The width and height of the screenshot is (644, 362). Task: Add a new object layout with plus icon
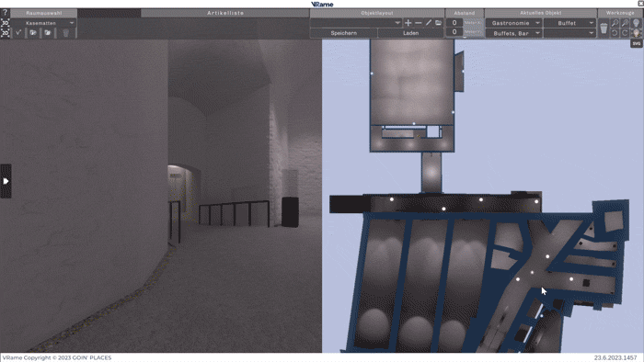(x=408, y=23)
